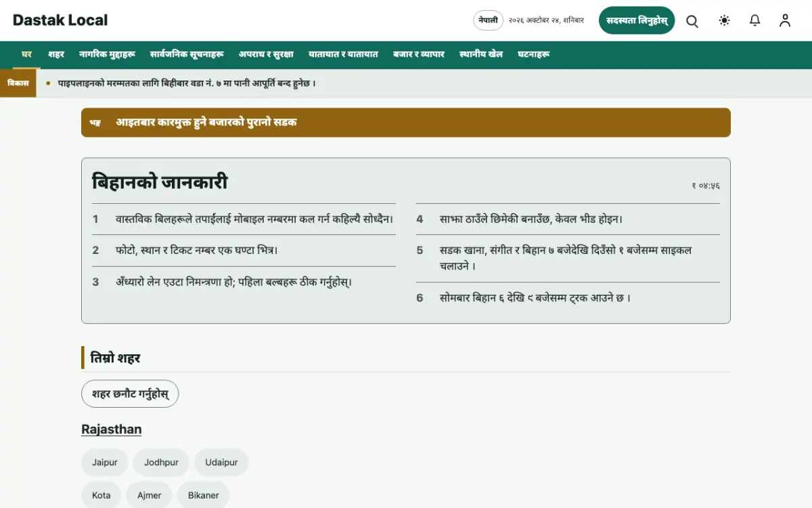Image resolution: width=812 pixels, height=508 pixels.
Task: Open the नागरिक मुद्दाहरू nav item
Action: pos(107,54)
